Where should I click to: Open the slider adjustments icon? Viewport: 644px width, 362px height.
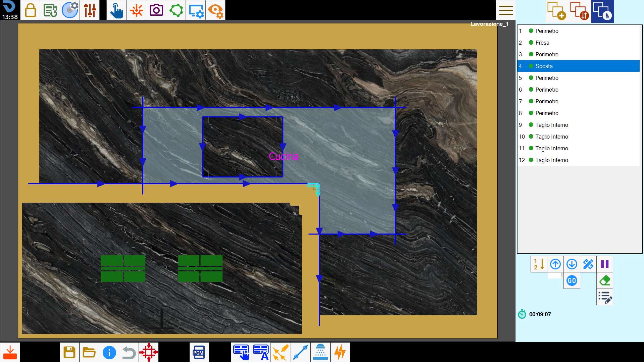click(90, 10)
